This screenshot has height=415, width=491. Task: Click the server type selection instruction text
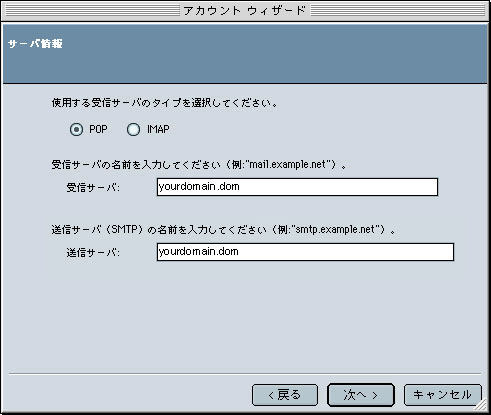tap(165, 103)
